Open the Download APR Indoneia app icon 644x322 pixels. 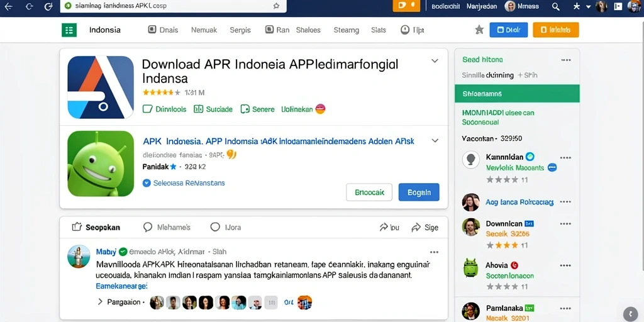(x=101, y=87)
